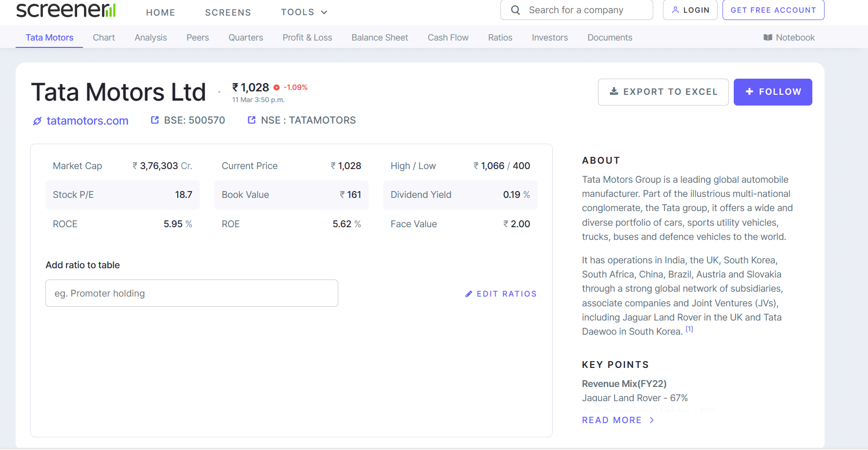Click the Tata Motors Ltd heading
Screen dimensions: 868x450
119,92
